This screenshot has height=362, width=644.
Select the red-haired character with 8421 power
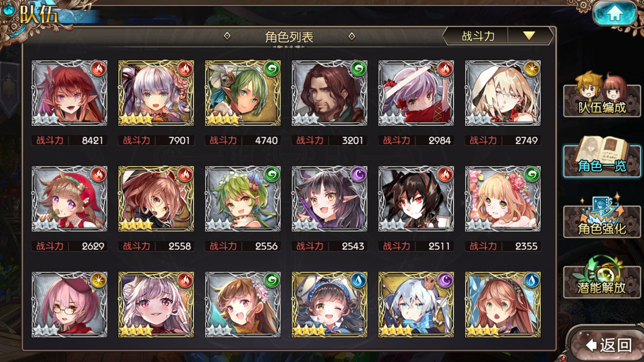click(x=69, y=93)
